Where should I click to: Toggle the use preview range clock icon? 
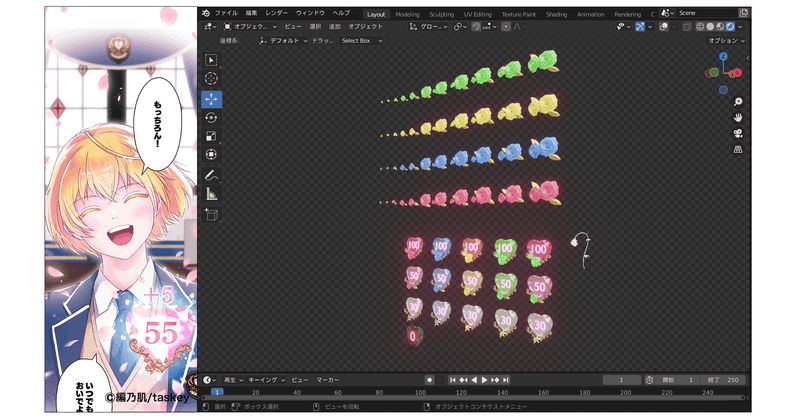(649, 380)
